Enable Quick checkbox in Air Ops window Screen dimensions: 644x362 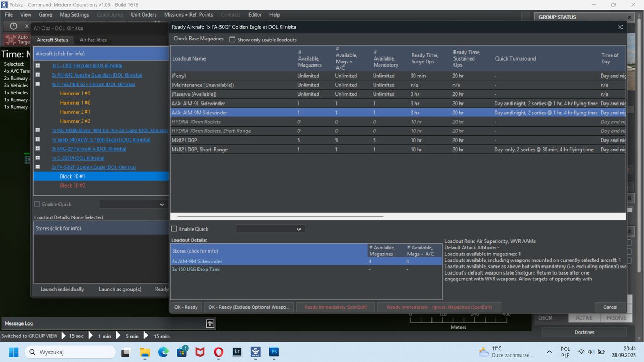click(x=37, y=204)
